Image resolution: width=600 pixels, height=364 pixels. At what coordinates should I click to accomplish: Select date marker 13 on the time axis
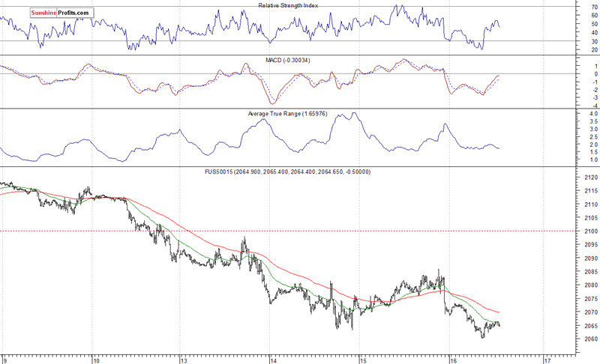(184, 359)
